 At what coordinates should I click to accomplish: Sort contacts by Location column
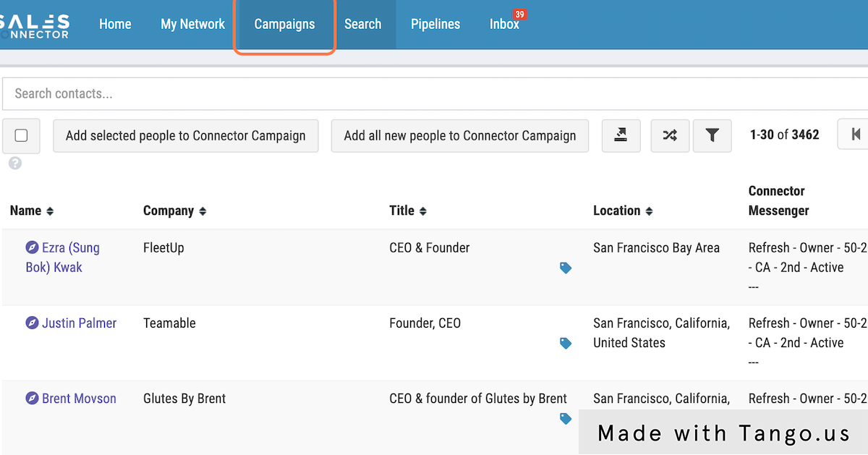pos(624,211)
